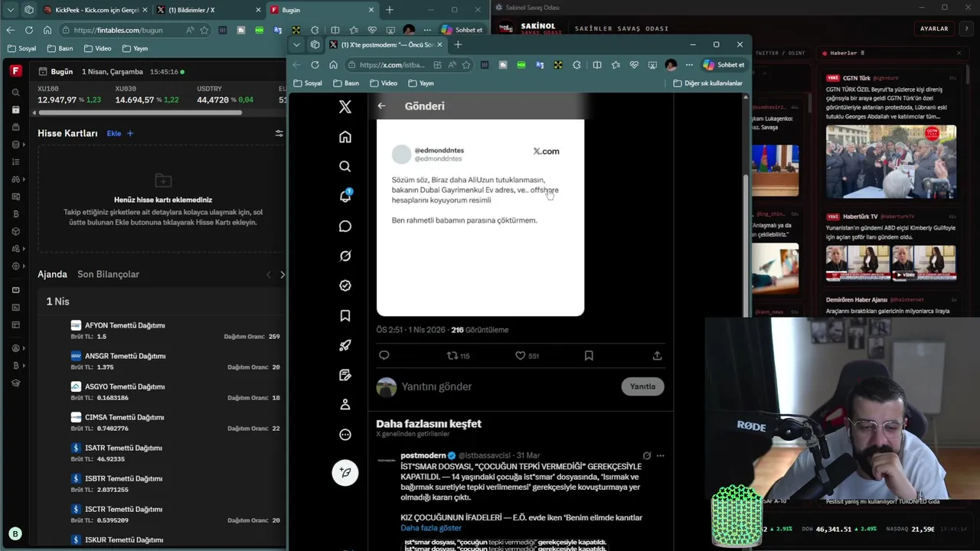Open Fintables cube icon in sidebar

pos(15,231)
